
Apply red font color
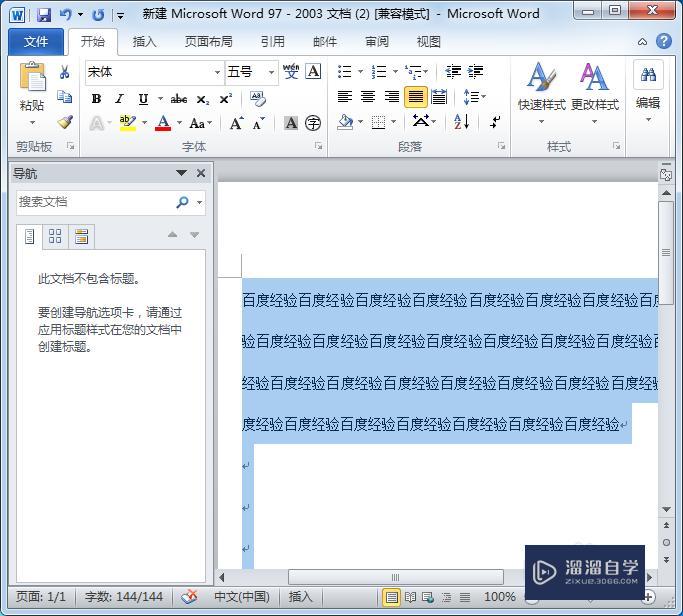163,123
